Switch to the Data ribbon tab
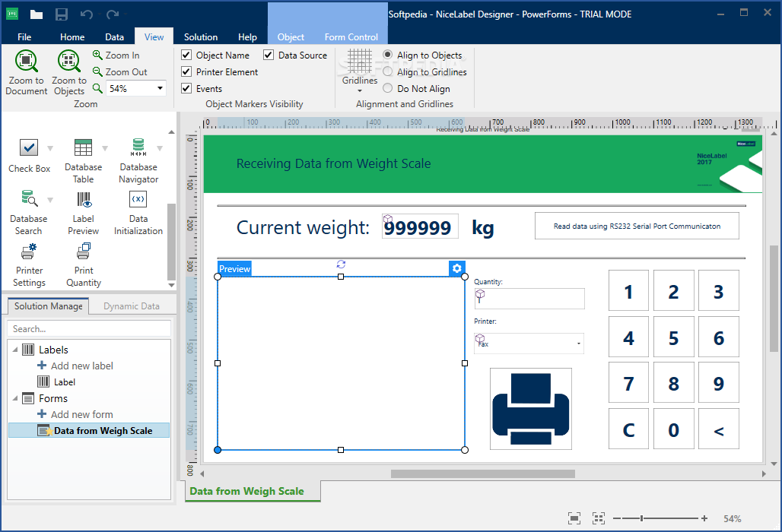The width and height of the screenshot is (782, 532). pyautogui.click(x=114, y=37)
